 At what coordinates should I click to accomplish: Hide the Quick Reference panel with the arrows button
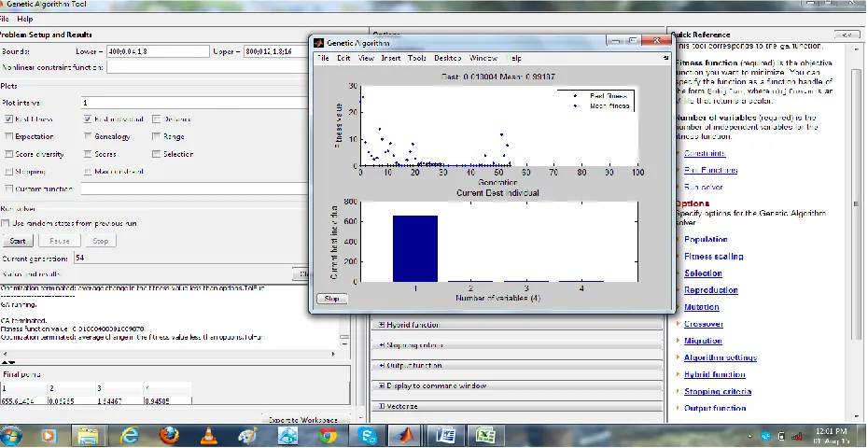point(847,35)
